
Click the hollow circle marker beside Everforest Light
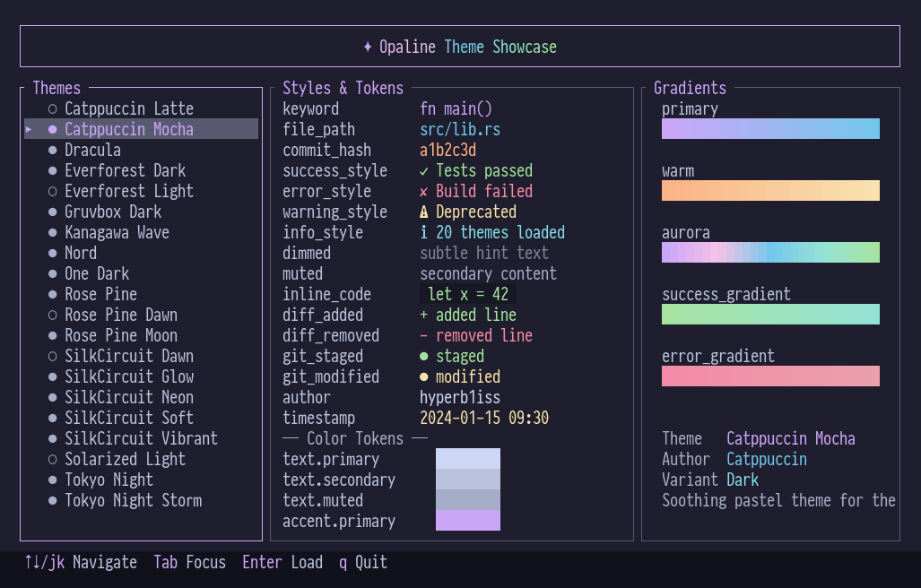pyautogui.click(x=52, y=191)
